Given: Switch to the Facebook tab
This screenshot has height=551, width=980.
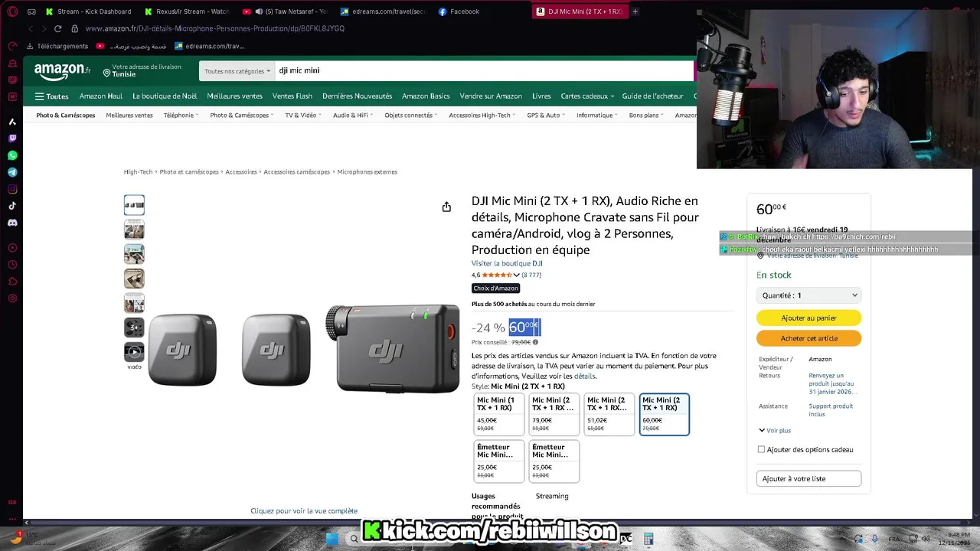Looking at the screenshot, I should pos(459,11).
